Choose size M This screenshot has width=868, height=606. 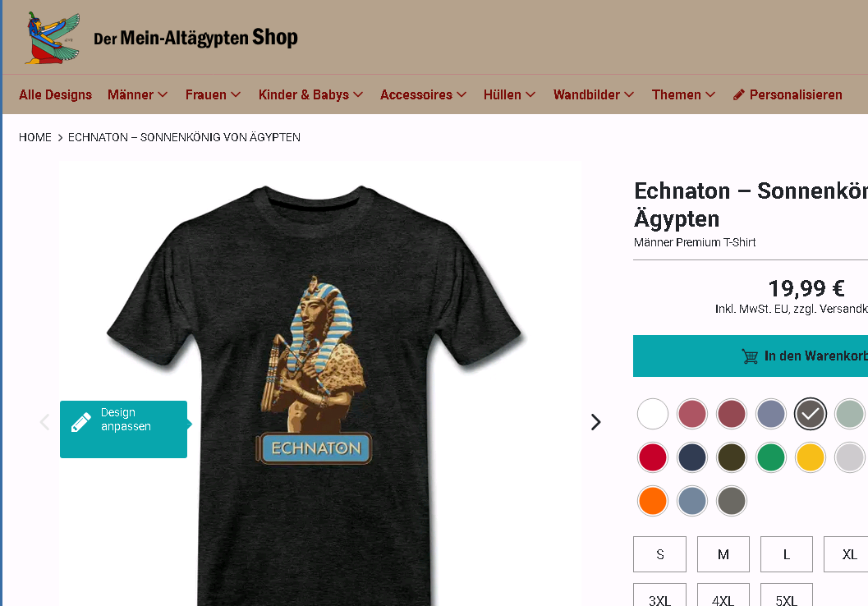click(723, 554)
